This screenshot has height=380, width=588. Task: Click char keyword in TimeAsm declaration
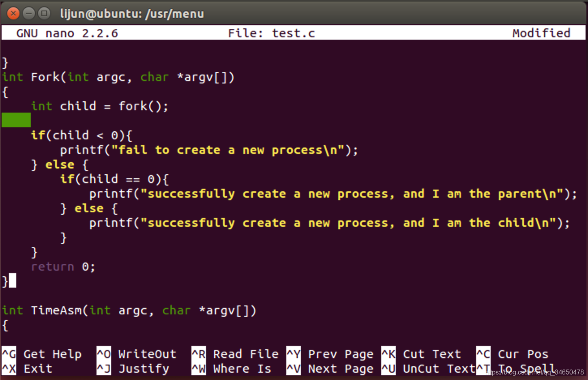tap(176, 311)
